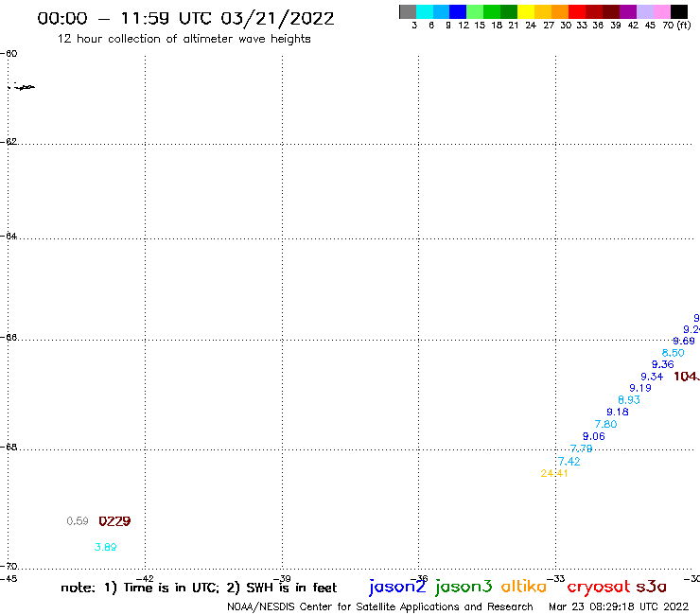Click the black swatch in the color scale

click(x=679, y=11)
